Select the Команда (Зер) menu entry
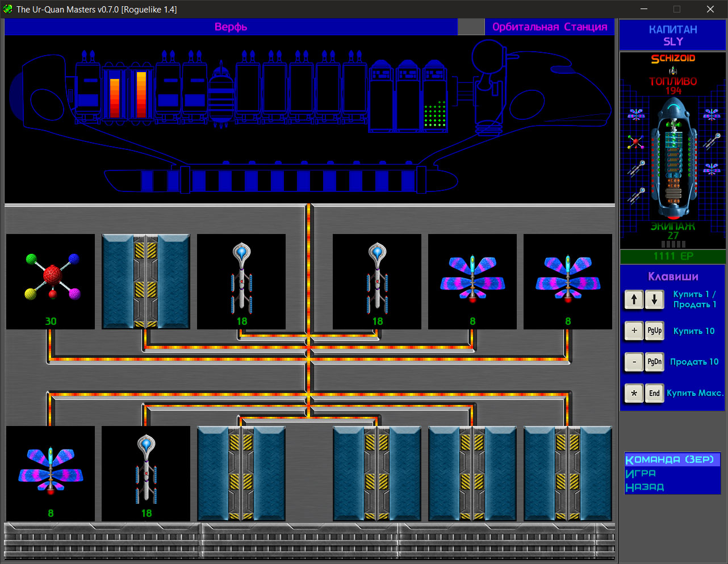Screen dimensions: 728x564 (x=672, y=459)
